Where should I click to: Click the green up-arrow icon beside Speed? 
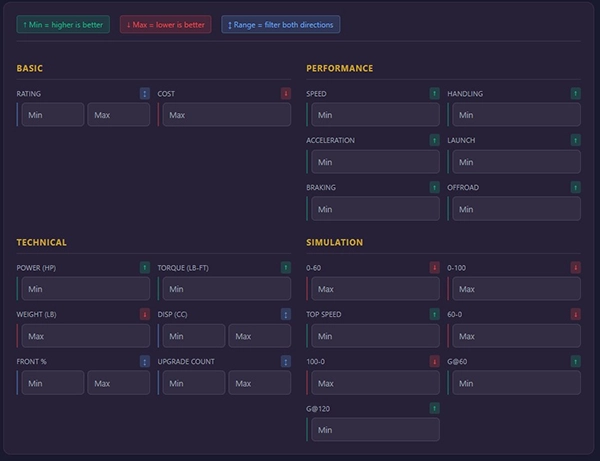coord(434,94)
